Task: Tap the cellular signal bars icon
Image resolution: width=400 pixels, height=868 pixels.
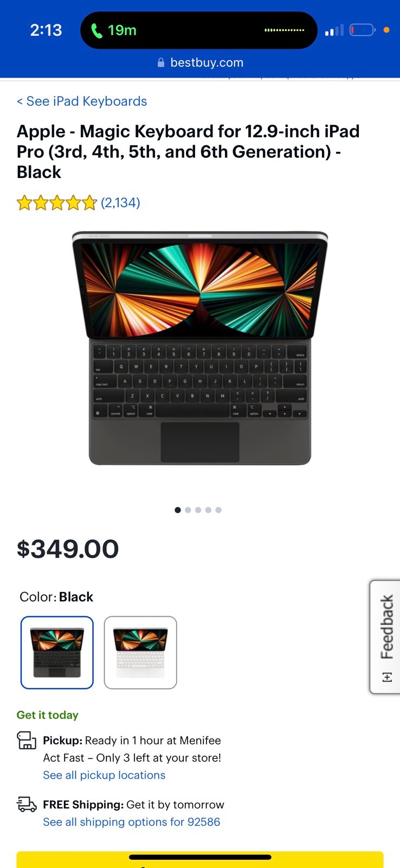Action: (x=334, y=30)
